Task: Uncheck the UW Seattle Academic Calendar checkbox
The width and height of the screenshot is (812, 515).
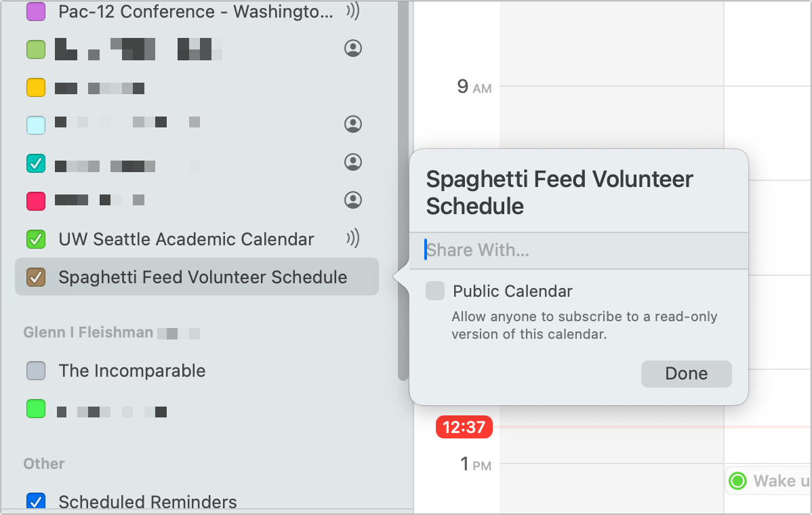Action: 35,239
